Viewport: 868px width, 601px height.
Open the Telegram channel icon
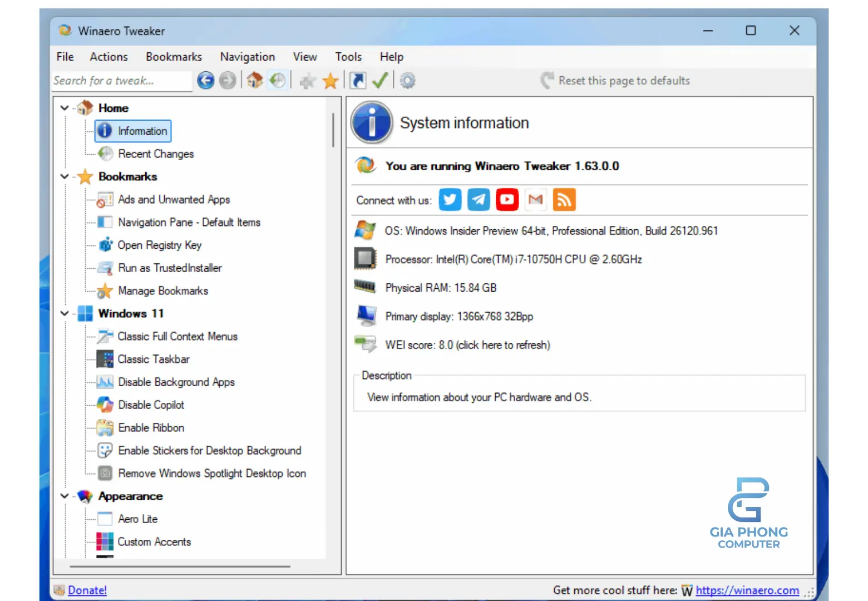pos(479,199)
